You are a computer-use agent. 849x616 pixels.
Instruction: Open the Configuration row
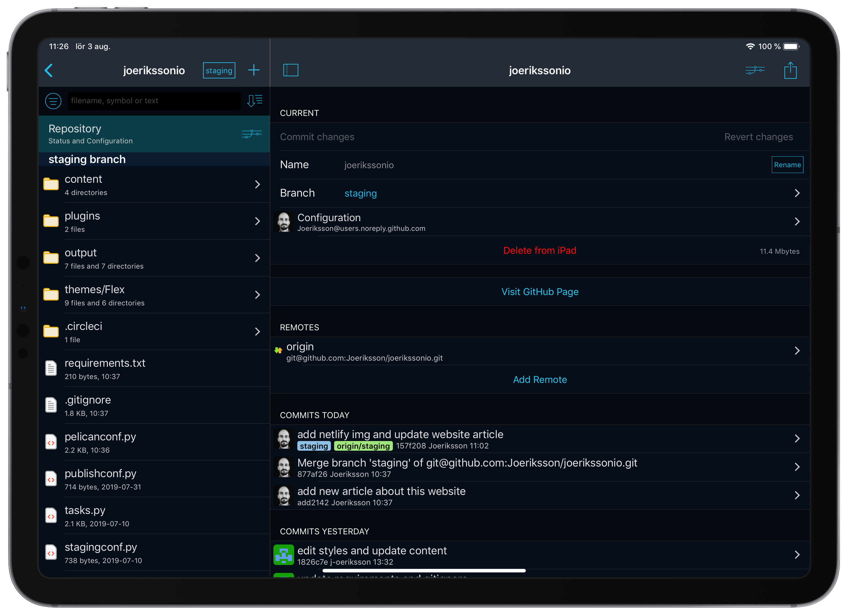(539, 222)
